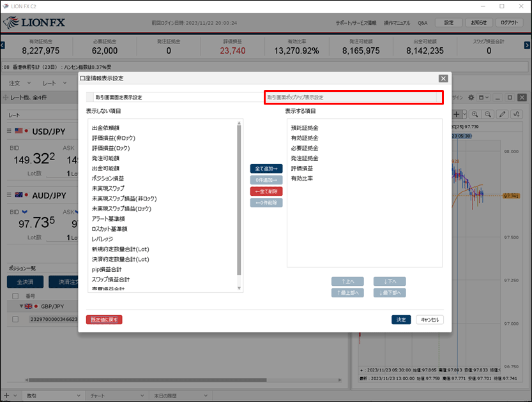Click the ↓最下部へ button
The height and width of the screenshot is (402, 532).
click(390, 293)
